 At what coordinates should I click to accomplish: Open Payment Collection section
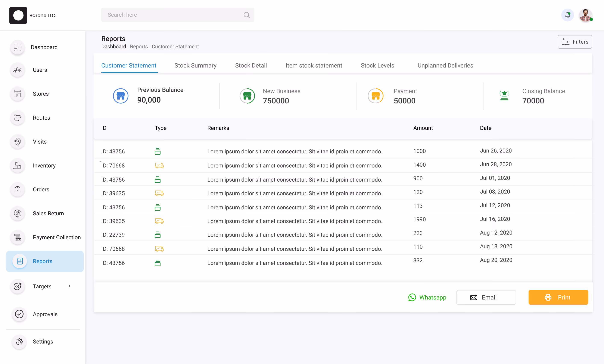pyautogui.click(x=57, y=237)
